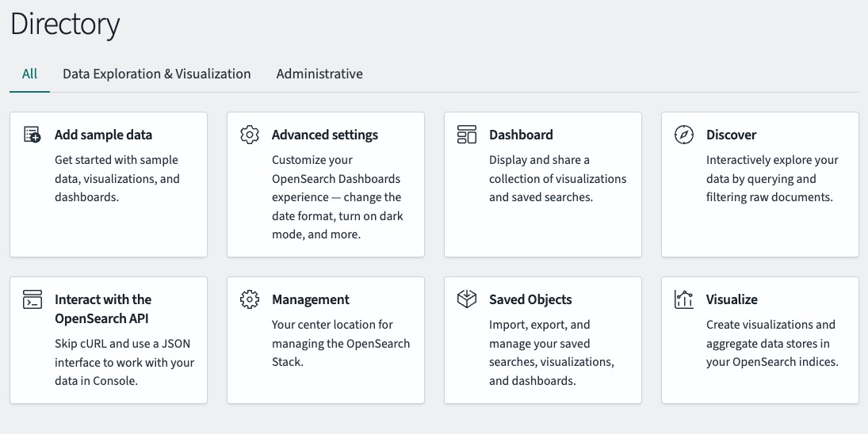The image size is (868, 434).
Task: Open the Advanced settings title link
Action: pos(325,135)
